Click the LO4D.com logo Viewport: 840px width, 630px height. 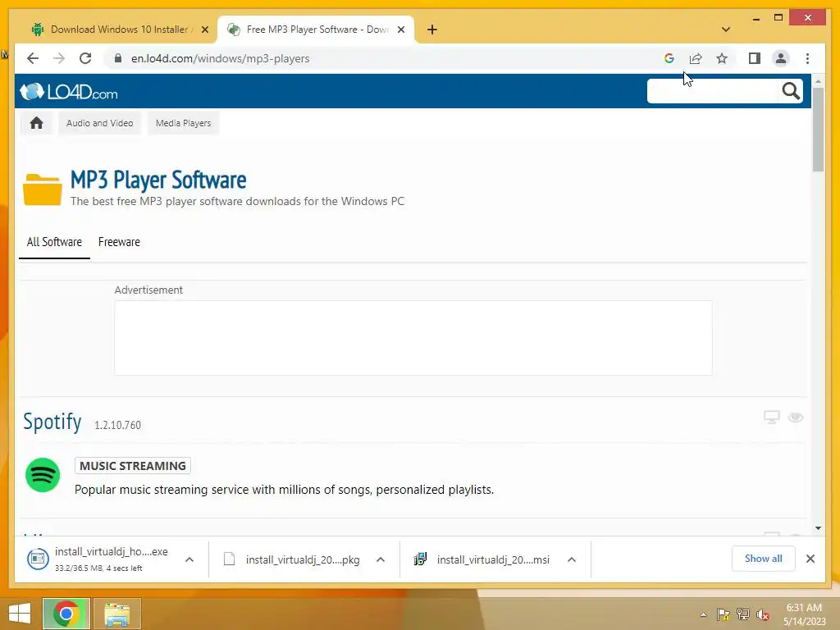point(69,92)
